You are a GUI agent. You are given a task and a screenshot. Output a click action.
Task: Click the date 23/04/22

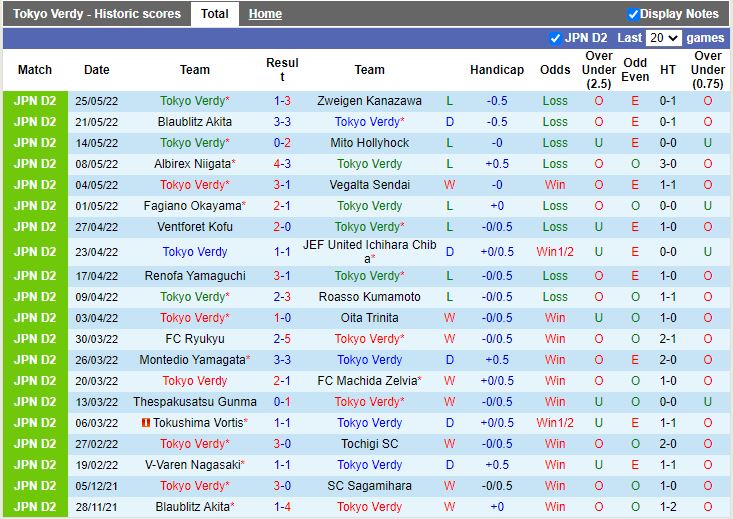pos(97,252)
